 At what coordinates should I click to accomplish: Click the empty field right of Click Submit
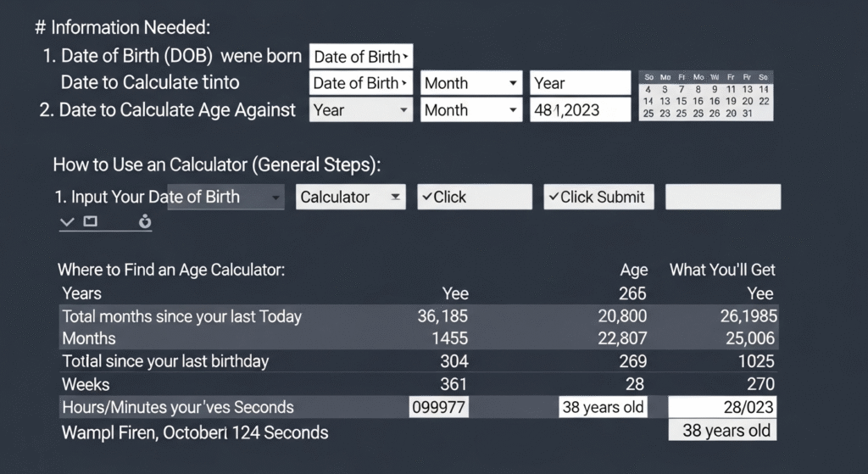722,197
